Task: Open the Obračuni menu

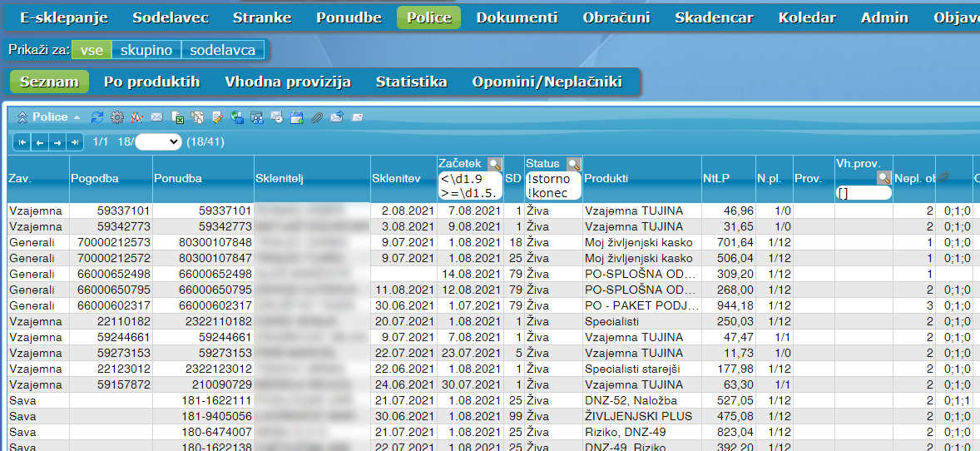Action: point(616,17)
